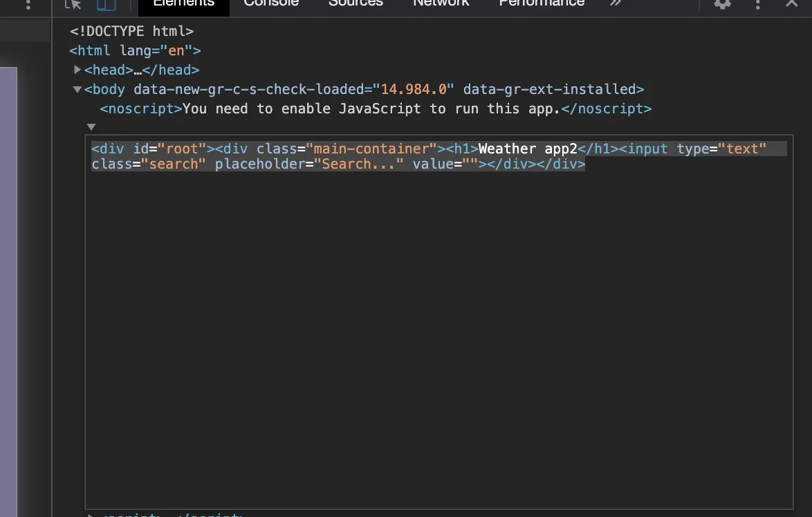812x517 pixels.
Task: Expand the head element node
Action: 77,69
